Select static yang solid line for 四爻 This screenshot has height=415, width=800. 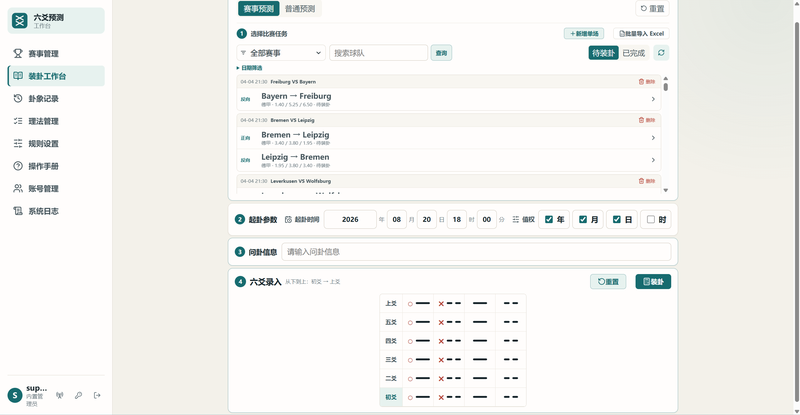pyautogui.click(x=480, y=340)
